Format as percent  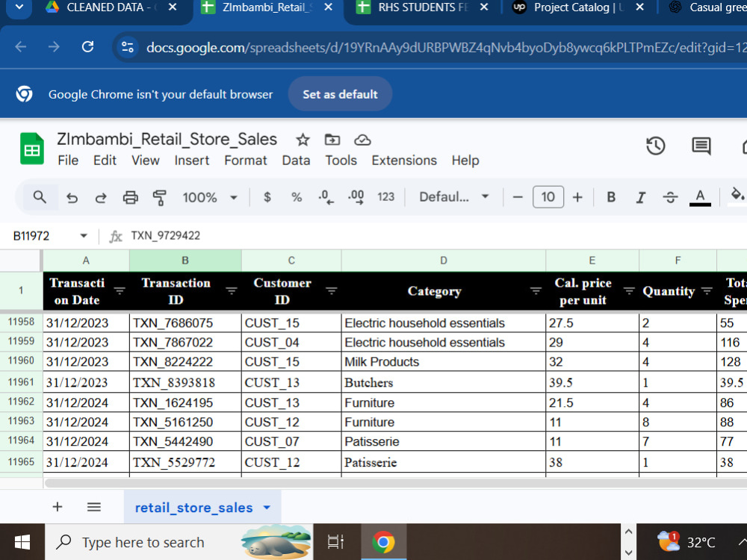[297, 197]
